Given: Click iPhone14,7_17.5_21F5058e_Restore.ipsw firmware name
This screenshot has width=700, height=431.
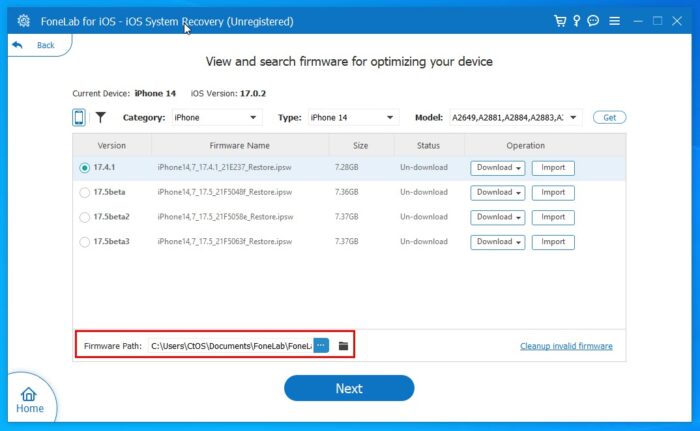Looking at the screenshot, I should click(225, 217).
